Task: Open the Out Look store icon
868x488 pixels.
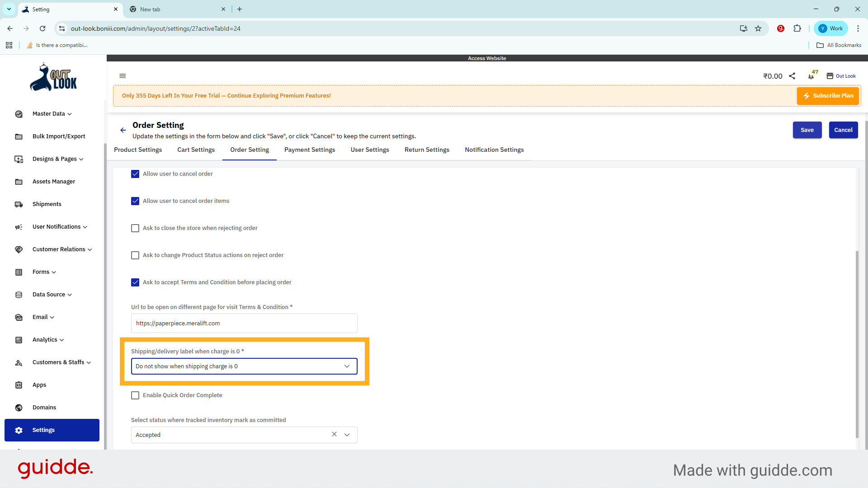Action: [x=830, y=76]
